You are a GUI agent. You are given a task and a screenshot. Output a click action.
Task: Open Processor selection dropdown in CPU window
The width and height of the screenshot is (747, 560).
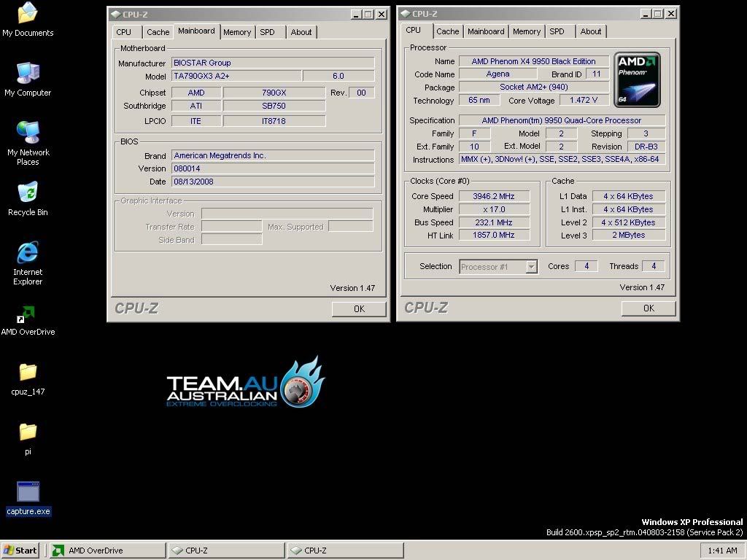532,267
